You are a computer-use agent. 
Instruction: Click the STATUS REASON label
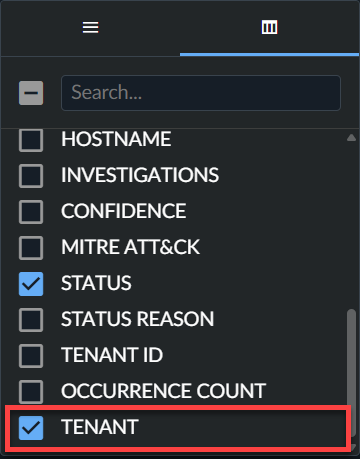[137, 319]
